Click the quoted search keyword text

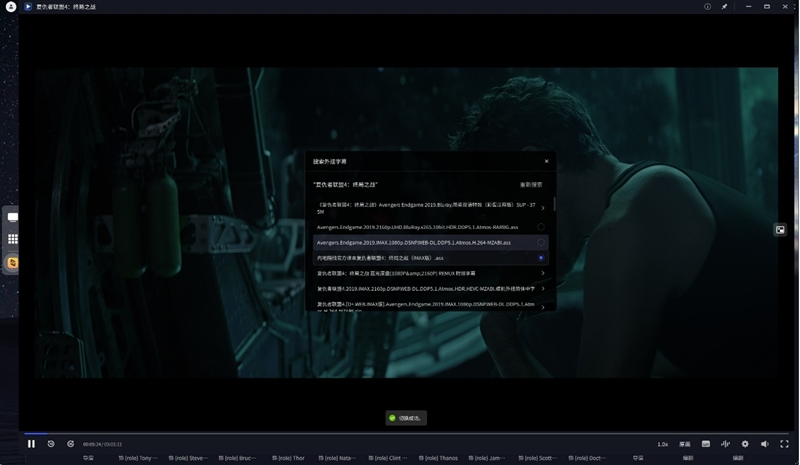pyautogui.click(x=345, y=185)
